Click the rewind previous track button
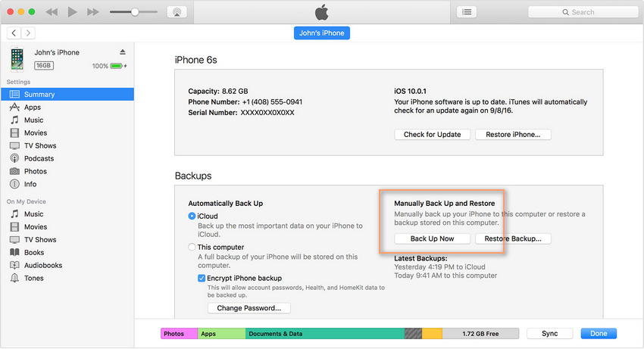This screenshot has height=349, width=644. 52,12
